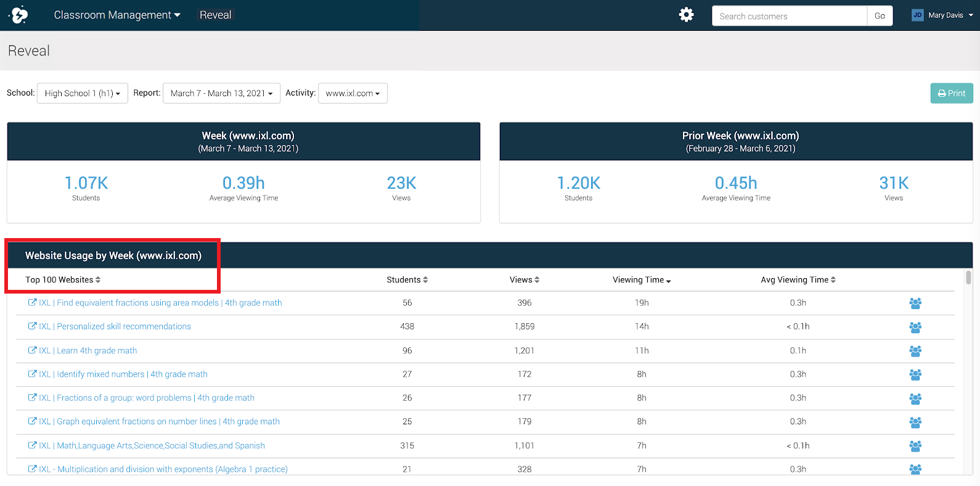980x486 pixels.
Task: Open the Classroom Management dropdown menu
Action: click(117, 15)
